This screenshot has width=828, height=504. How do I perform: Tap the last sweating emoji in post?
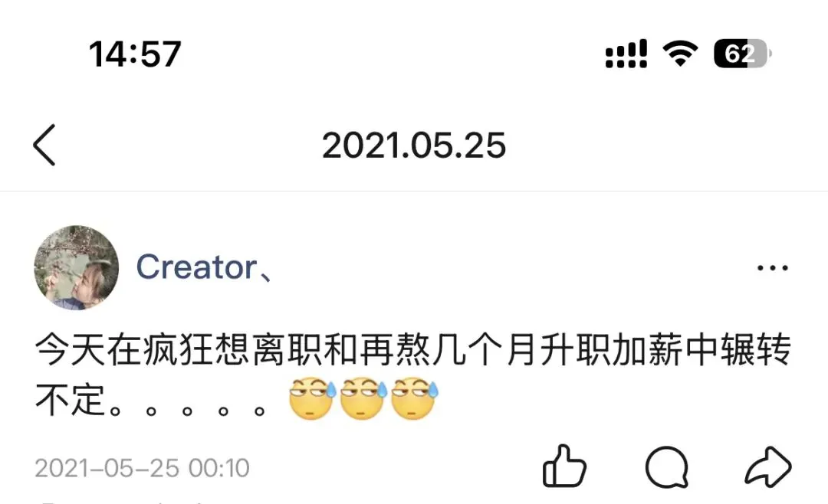[x=415, y=398]
